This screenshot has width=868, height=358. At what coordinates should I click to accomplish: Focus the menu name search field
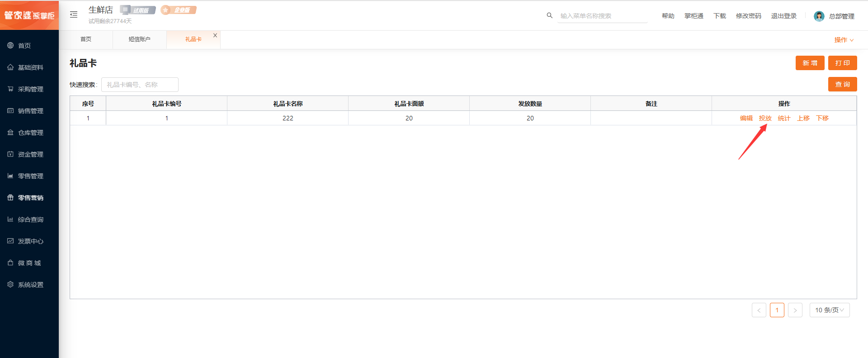pyautogui.click(x=604, y=16)
